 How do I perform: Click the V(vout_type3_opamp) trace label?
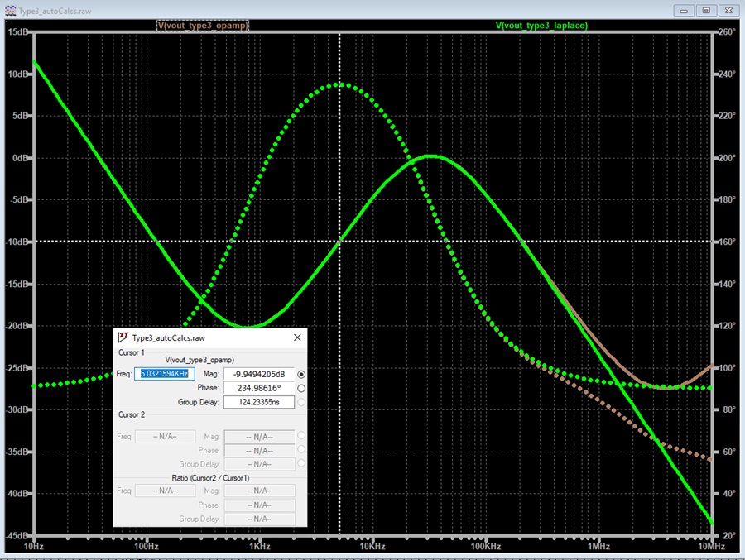[x=203, y=25]
